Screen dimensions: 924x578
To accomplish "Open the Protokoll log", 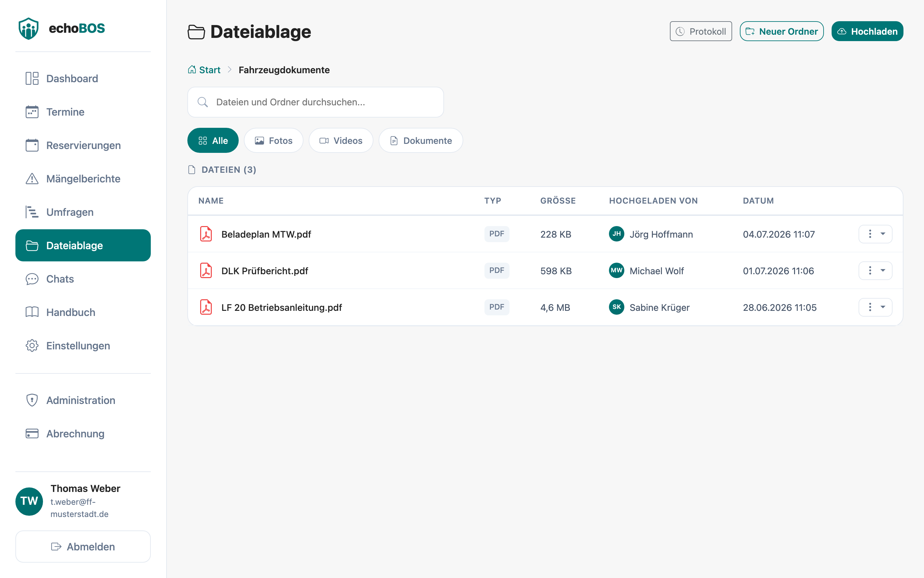I will tap(701, 31).
